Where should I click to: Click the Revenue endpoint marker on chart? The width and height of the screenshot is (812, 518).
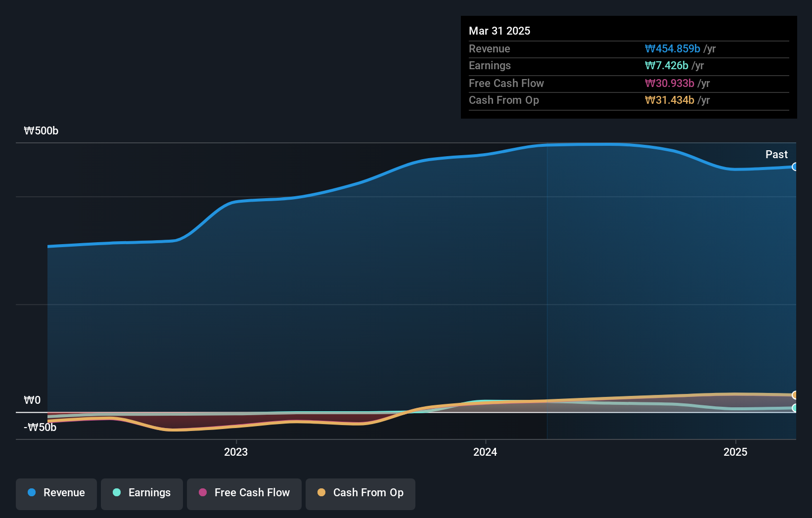(795, 167)
